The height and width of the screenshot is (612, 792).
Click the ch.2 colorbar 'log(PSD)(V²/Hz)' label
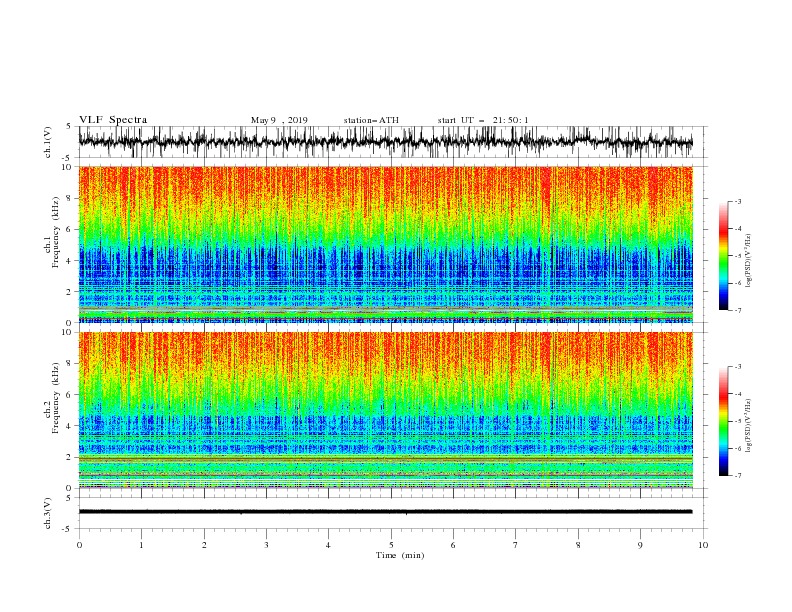pos(749,426)
